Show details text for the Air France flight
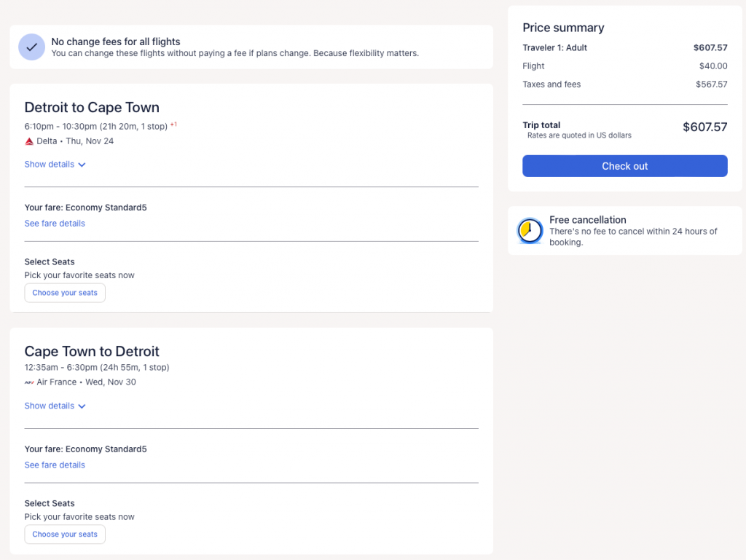 click(x=49, y=406)
